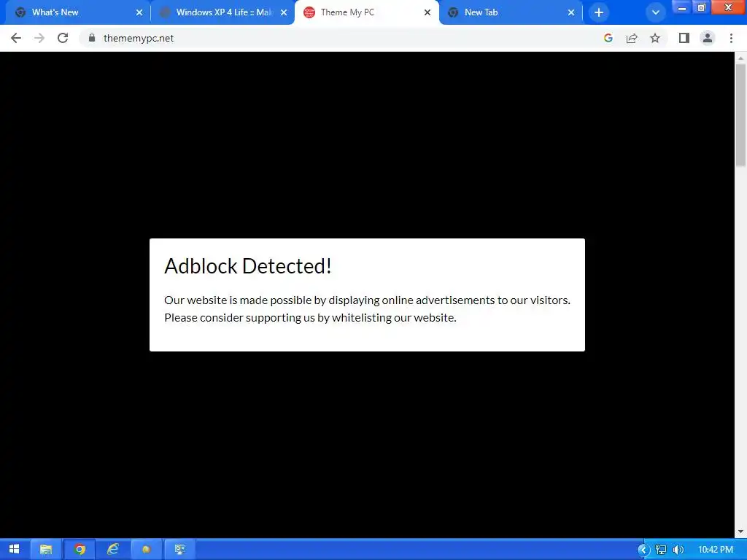Open the Chrome three-dot menu
The image size is (747, 560).
[x=731, y=38]
